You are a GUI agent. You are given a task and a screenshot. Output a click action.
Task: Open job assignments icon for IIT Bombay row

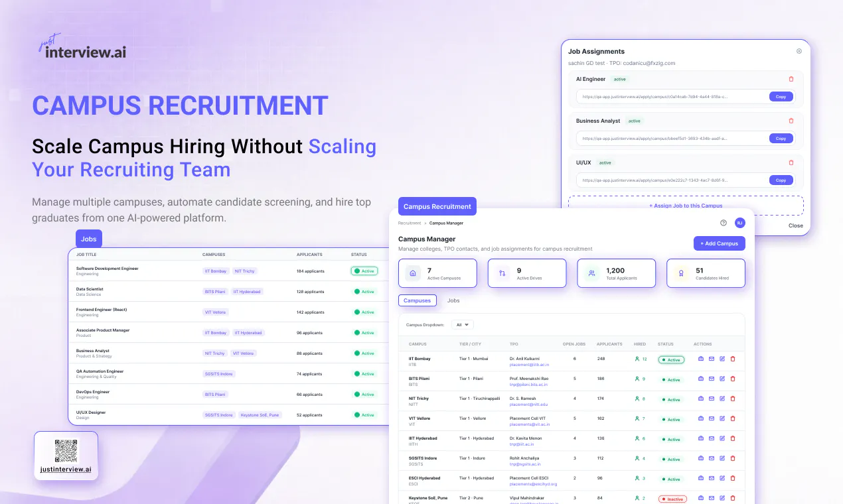click(x=701, y=359)
